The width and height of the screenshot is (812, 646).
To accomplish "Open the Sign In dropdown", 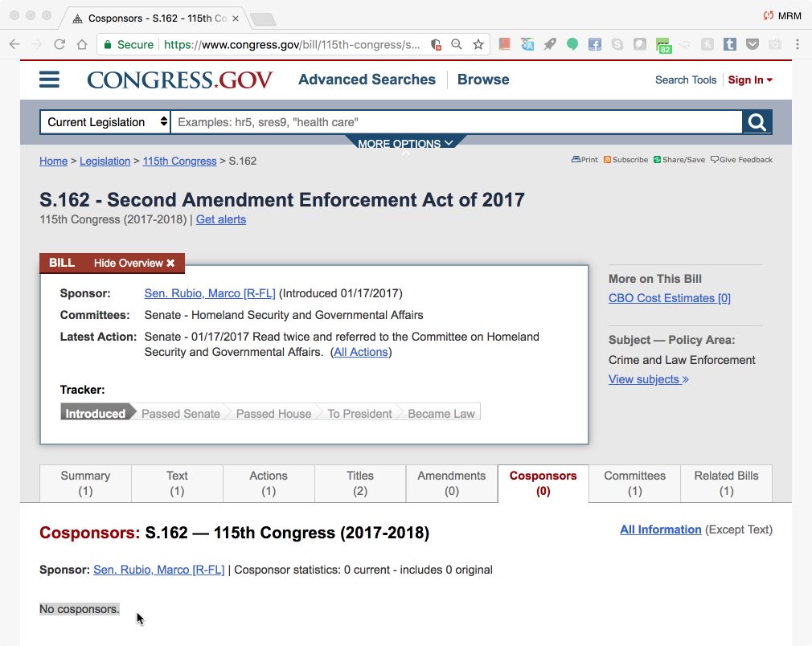I will (750, 80).
